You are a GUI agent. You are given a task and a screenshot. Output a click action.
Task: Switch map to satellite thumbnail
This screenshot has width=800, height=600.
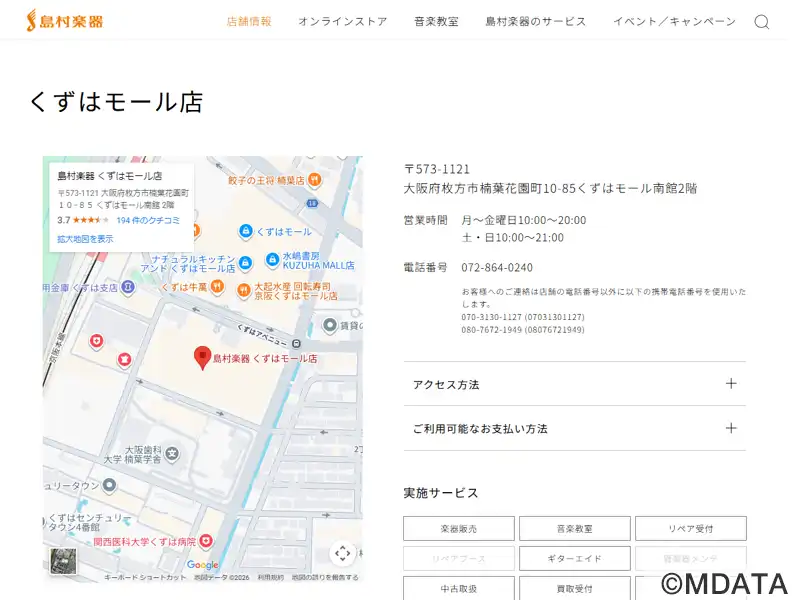pos(63,561)
